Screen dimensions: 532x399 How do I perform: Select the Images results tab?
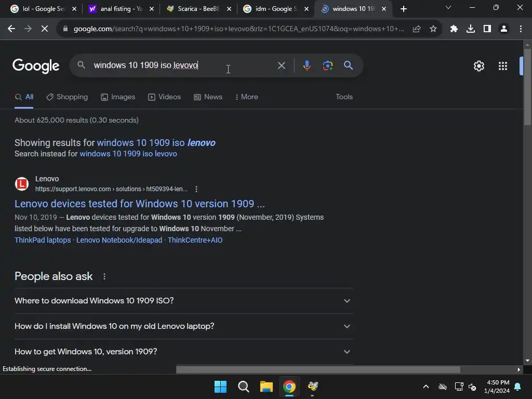click(118, 97)
